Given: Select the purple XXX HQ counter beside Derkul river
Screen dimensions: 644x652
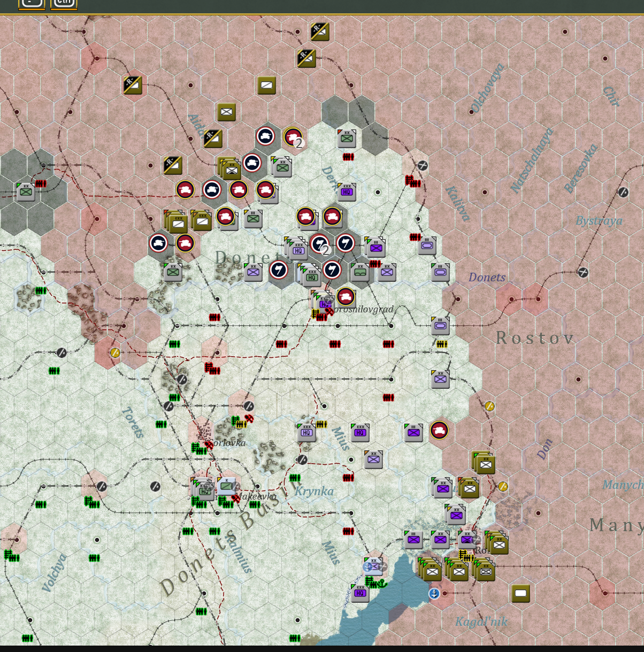Looking at the screenshot, I should [x=347, y=191].
